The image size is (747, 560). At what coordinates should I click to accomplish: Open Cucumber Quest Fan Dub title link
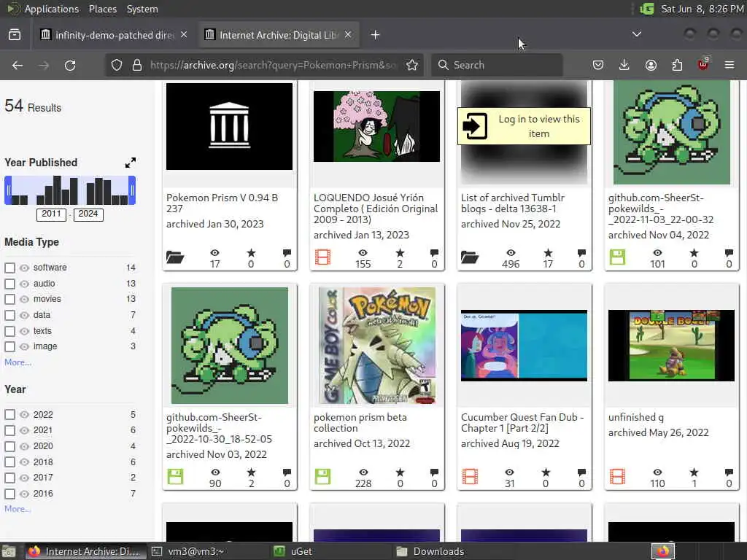522,423
